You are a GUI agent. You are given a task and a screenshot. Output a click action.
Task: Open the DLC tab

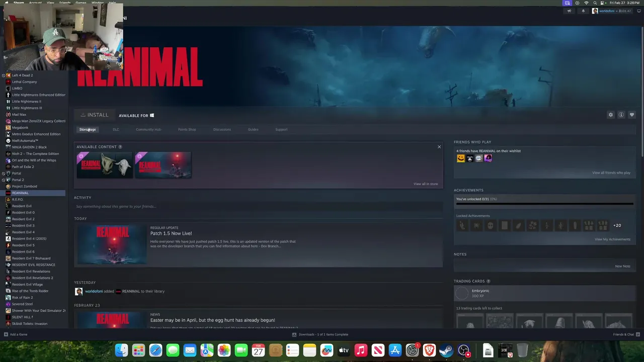click(116, 130)
